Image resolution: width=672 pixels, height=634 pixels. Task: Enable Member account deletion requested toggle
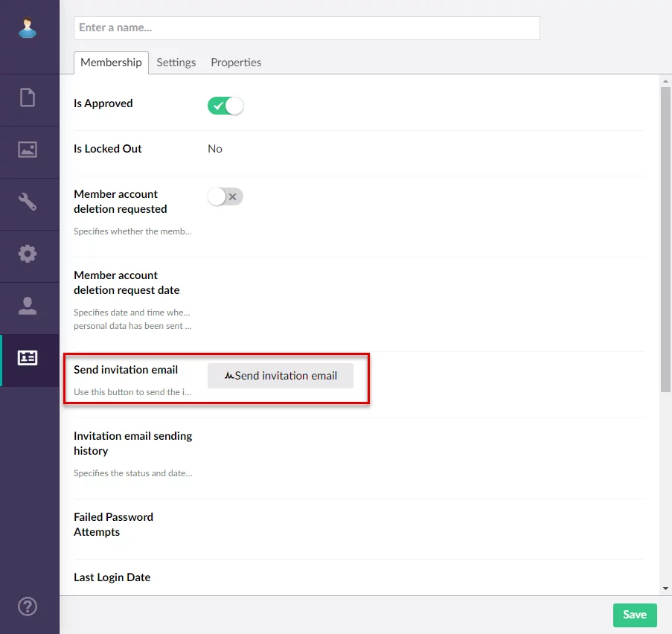click(225, 196)
